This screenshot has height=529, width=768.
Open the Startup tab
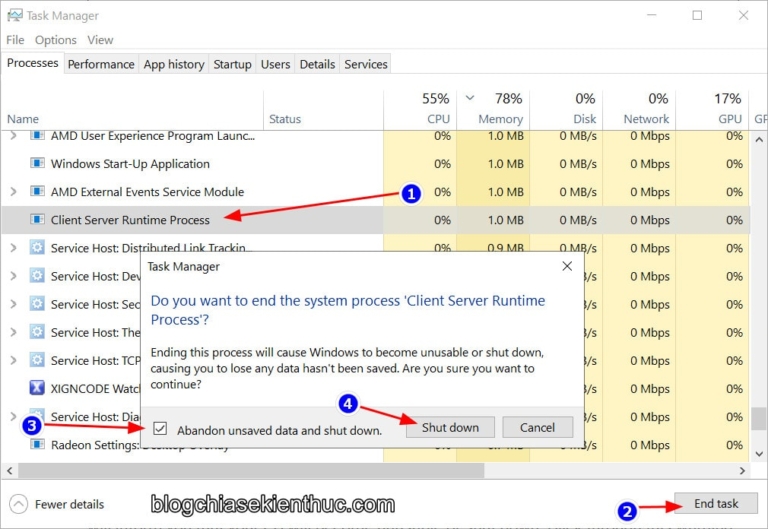click(x=232, y=64)
